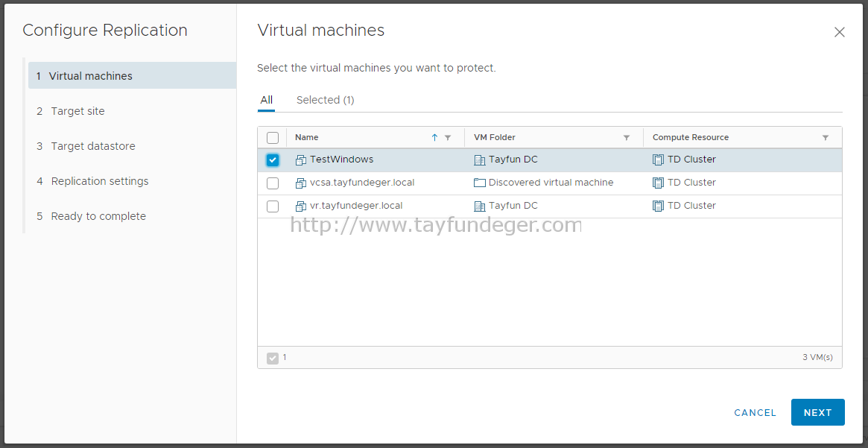The width and height of the screenshot is (868, 448).
Task: Uncheck the TestWindows checkbox
Action: click(x=273, y=160)
